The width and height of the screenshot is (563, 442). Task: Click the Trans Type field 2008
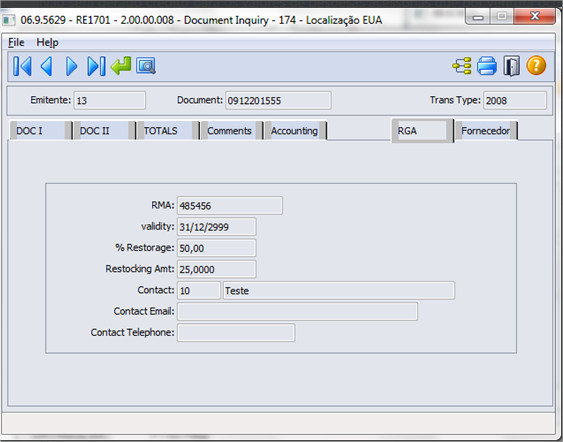pyautogui.click(x=515, y=100)
